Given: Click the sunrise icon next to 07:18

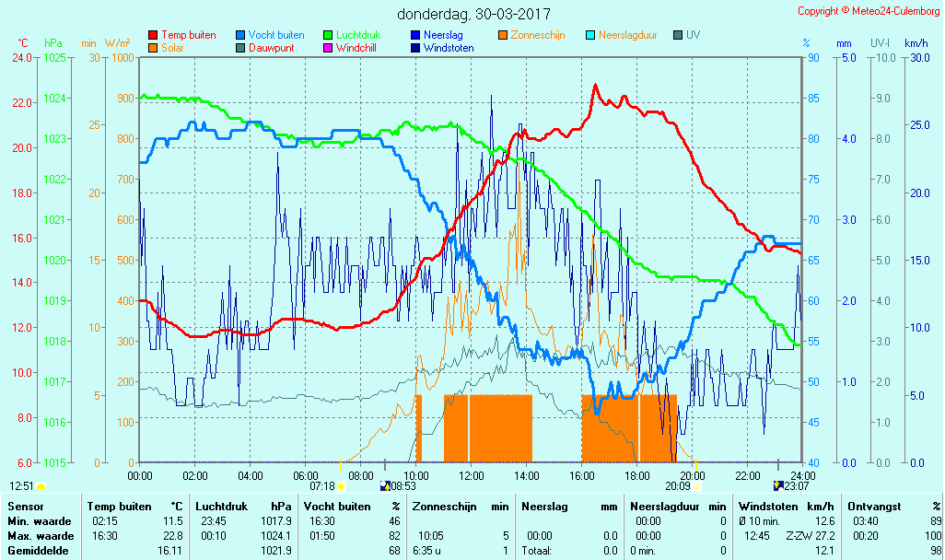Looking at the screenshot, I should (342, 485).
